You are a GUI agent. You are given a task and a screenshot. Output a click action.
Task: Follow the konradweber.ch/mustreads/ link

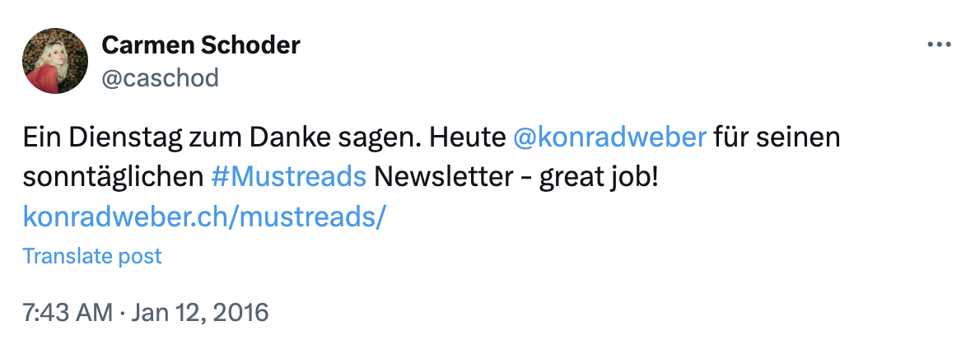[x=204, y=217]
